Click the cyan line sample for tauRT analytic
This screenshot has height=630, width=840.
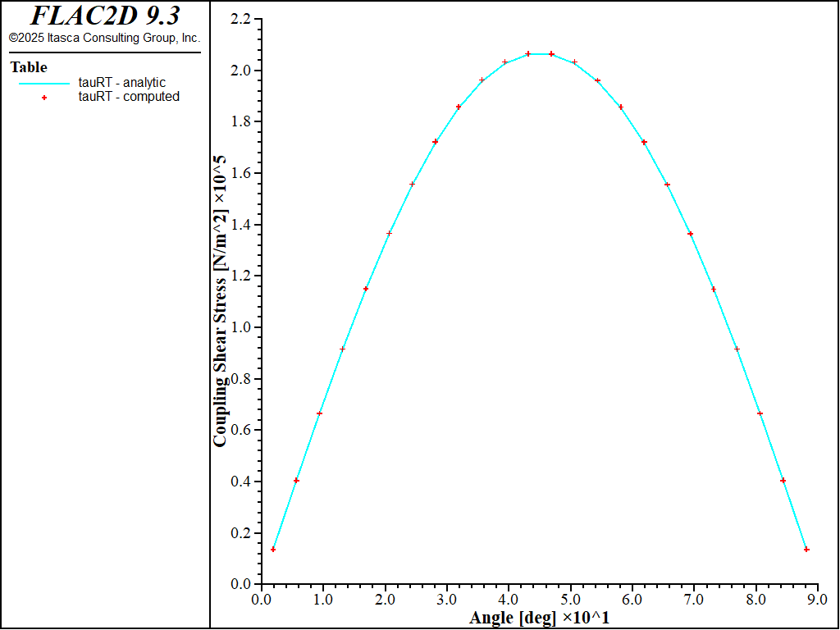coord(44,83)
